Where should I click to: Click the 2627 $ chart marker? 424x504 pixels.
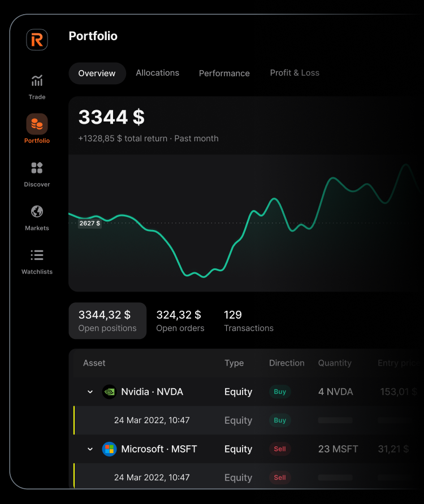pos(89,223)
